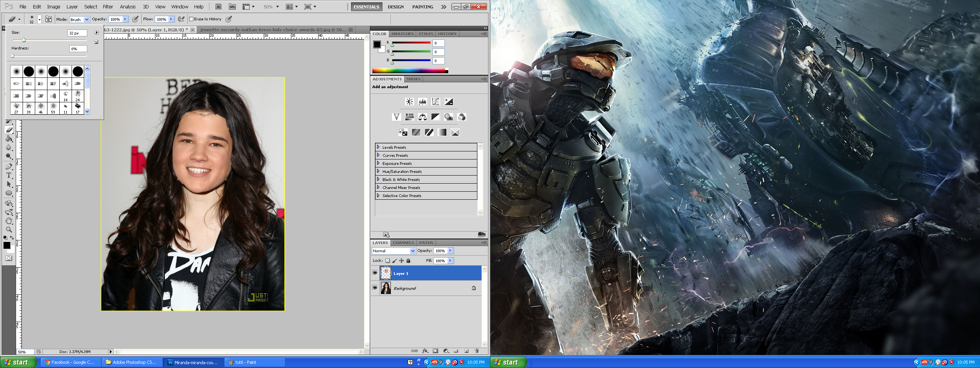The width and height of the screenshot is (980, 368).
Task: Toggle Quick Mask mode
Action: [8, 258]
